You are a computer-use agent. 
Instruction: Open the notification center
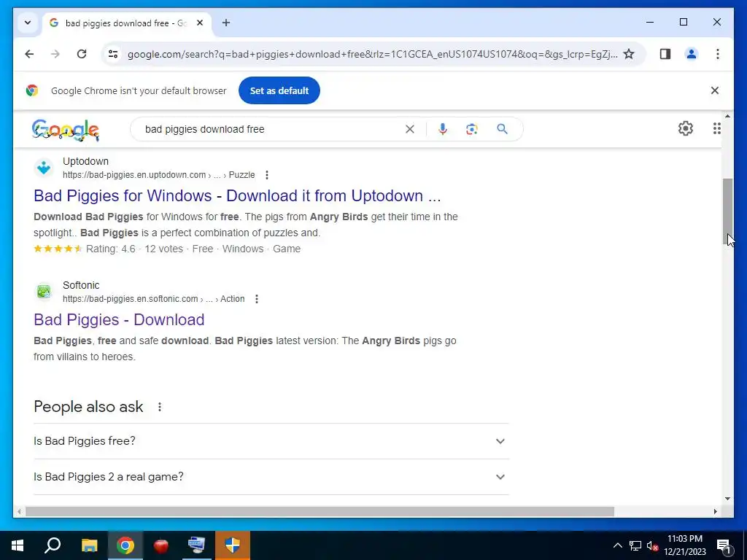[x=724, y=545]
